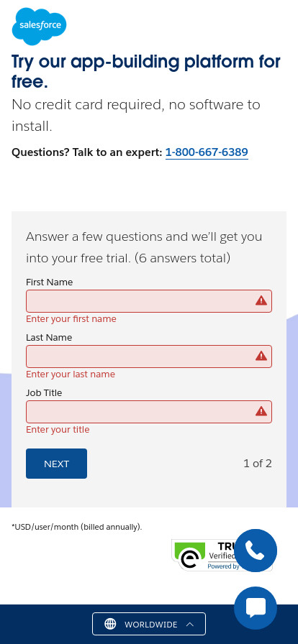
Task: Focus the Job Title input field
Action: click(148, 412)
